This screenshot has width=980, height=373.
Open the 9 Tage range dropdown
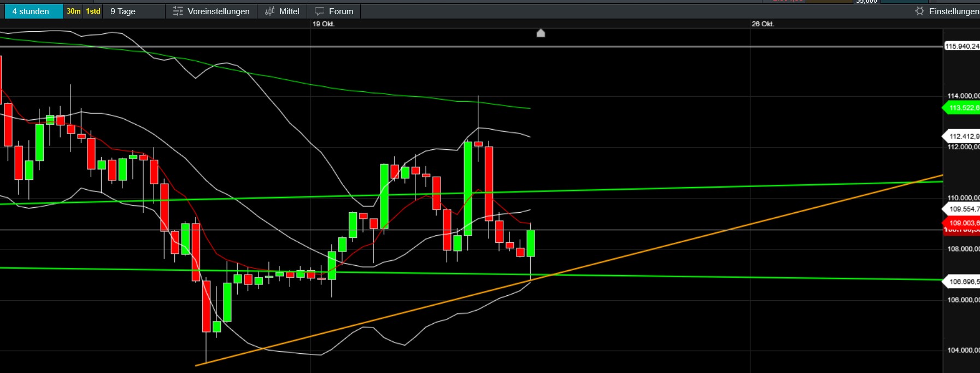point(124,11)
